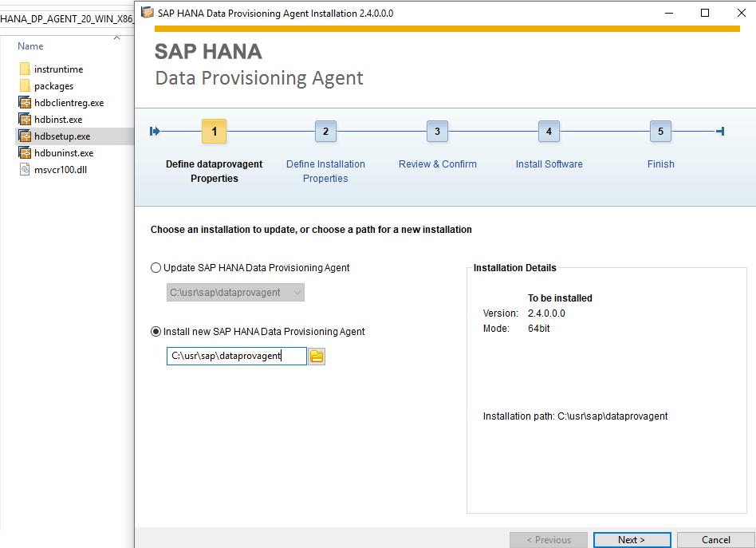Select hdbsetup.exe file name

click(x=62, y=136)
